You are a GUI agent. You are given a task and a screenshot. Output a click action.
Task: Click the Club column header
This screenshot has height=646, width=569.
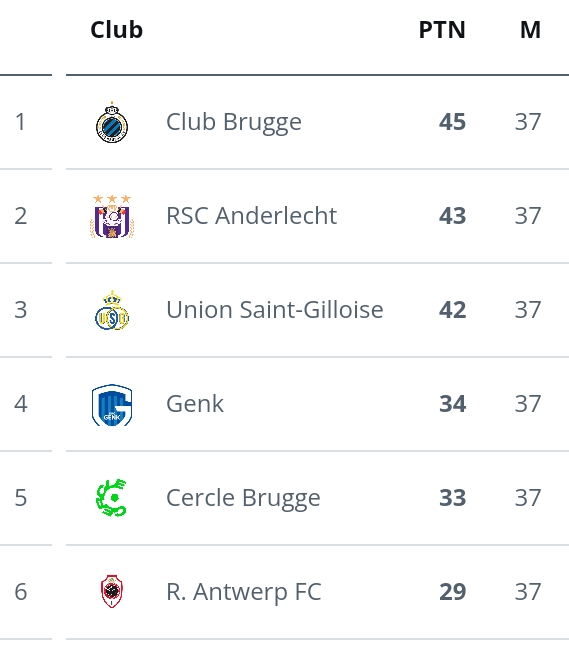(x=117, y=30)
